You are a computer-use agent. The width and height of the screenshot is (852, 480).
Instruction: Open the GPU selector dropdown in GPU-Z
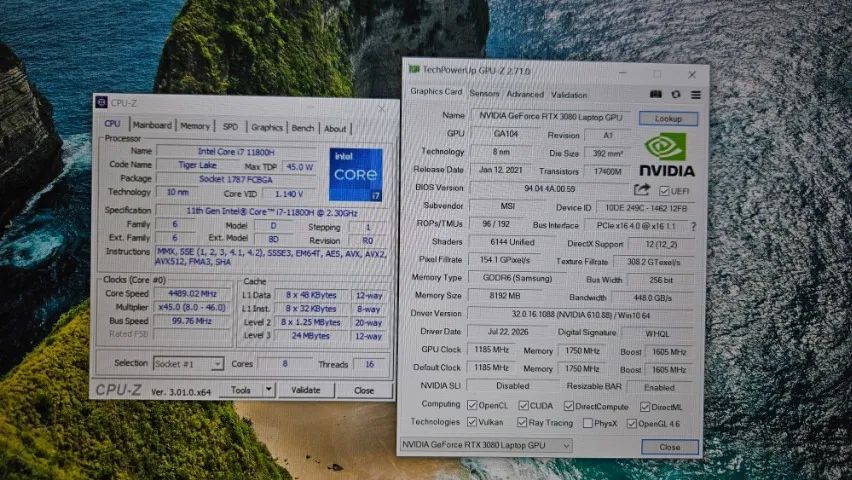[486, 445]
